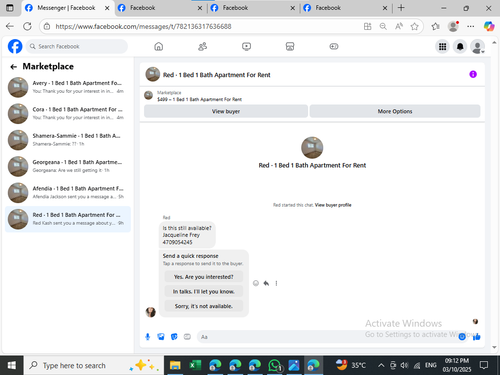
Task: Open Afendia apartment conversation
Action: coord(68,192)
